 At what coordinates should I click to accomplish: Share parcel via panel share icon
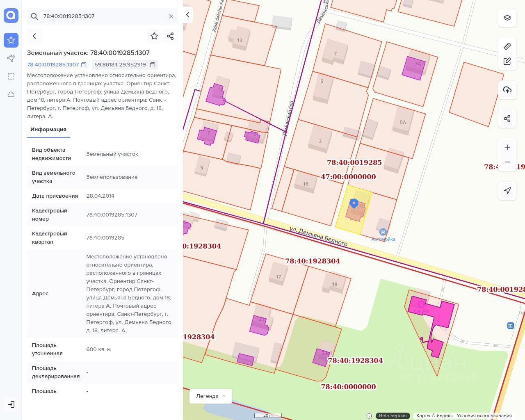coord(171,36)
